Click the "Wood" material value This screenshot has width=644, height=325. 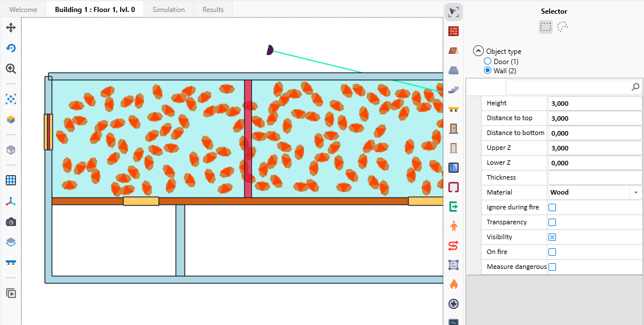pos(559,192)
